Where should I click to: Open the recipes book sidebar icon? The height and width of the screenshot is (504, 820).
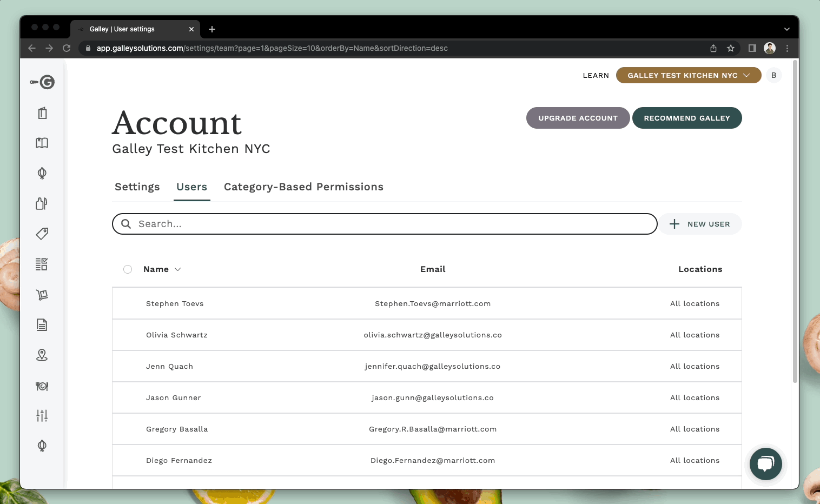pos(42,143)
